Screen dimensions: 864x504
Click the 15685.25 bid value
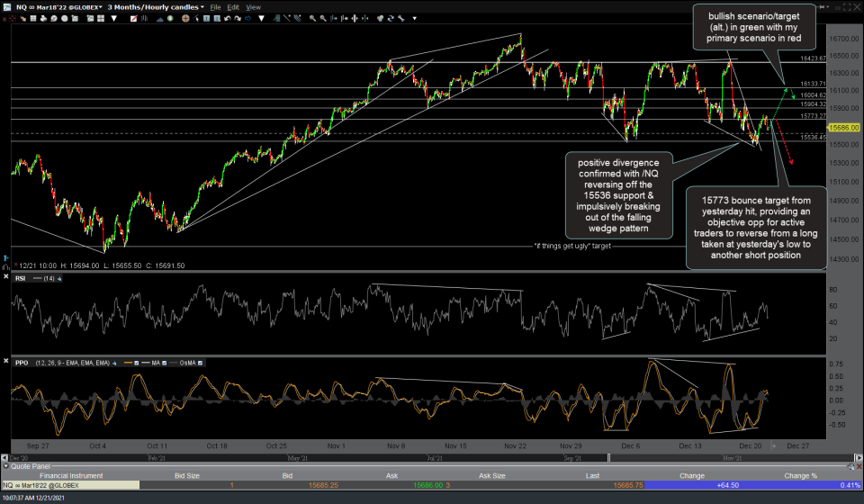click(x=323, y=485)
